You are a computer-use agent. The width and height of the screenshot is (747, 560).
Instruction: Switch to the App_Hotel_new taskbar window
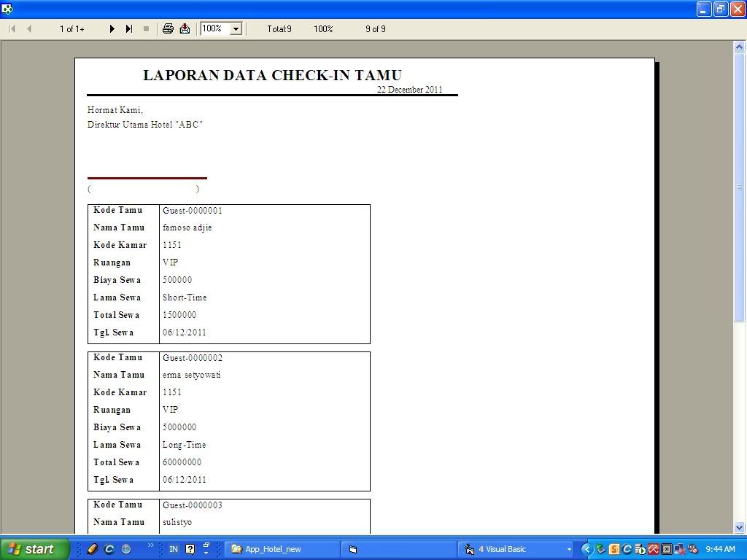282,549
